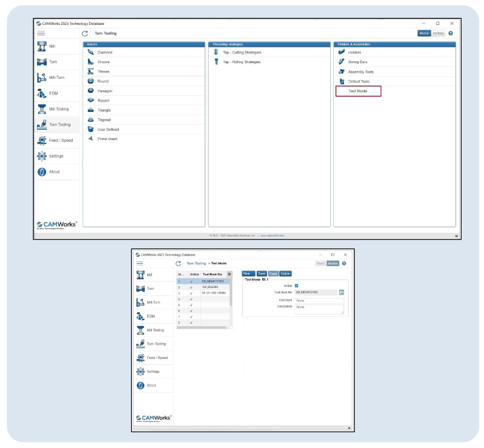Follow Turn Tooling breadcrumb link in lower window

click(x=196, y=264)
